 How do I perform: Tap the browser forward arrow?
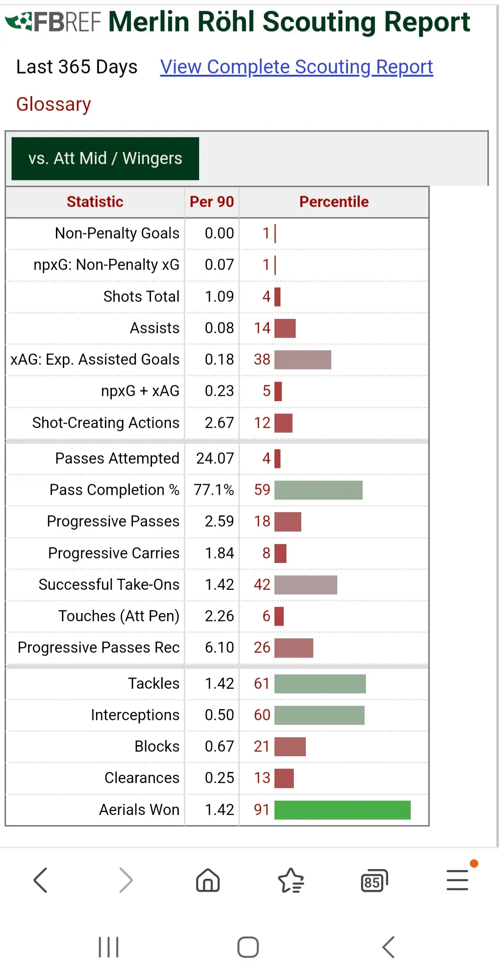125,880
